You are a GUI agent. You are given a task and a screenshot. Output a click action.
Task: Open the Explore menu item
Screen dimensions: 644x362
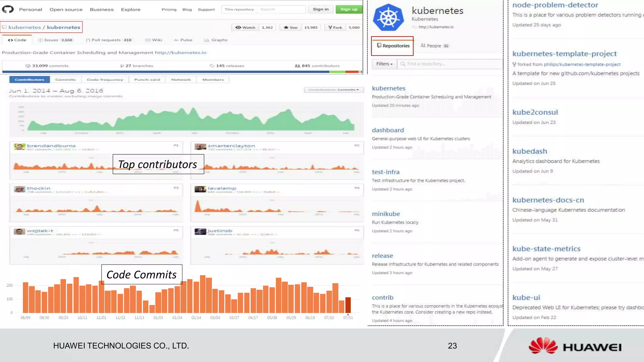point(131,9)
